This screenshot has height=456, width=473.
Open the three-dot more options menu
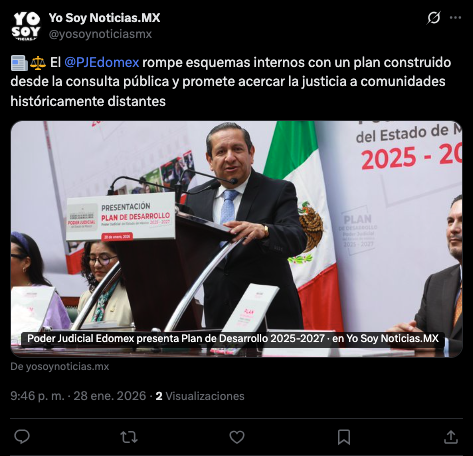click(455, 18)
